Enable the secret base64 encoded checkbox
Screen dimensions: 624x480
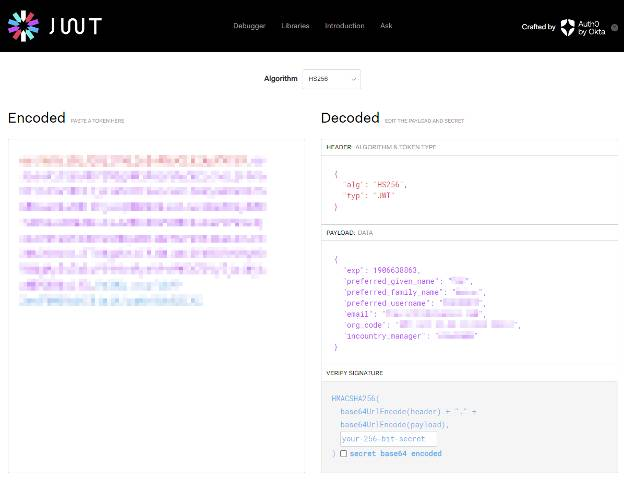[x=343, y=453]
